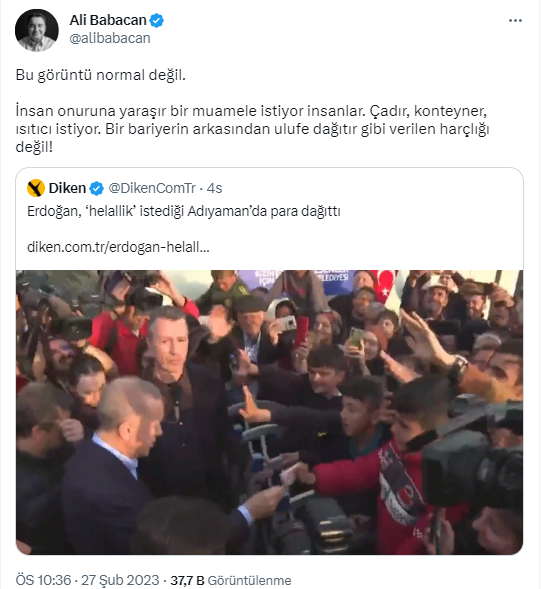
Task: Click the Ali Babacan display name
Action: 108,20
